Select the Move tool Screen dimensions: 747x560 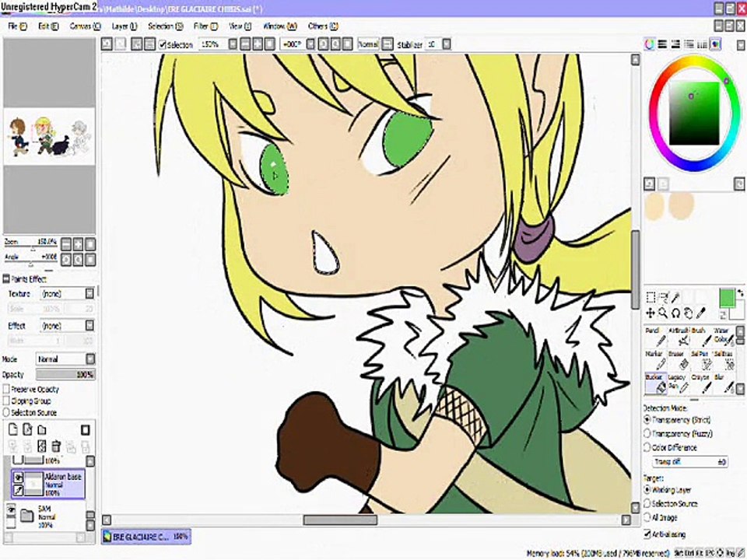pyautogui.click(x=651, y=313)
